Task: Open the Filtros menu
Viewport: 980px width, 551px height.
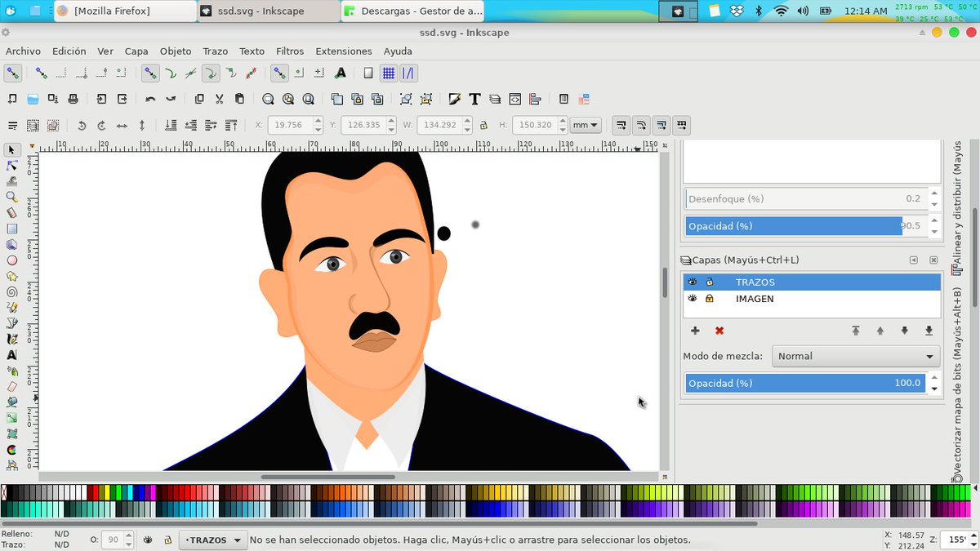Action: pos(290,51)
